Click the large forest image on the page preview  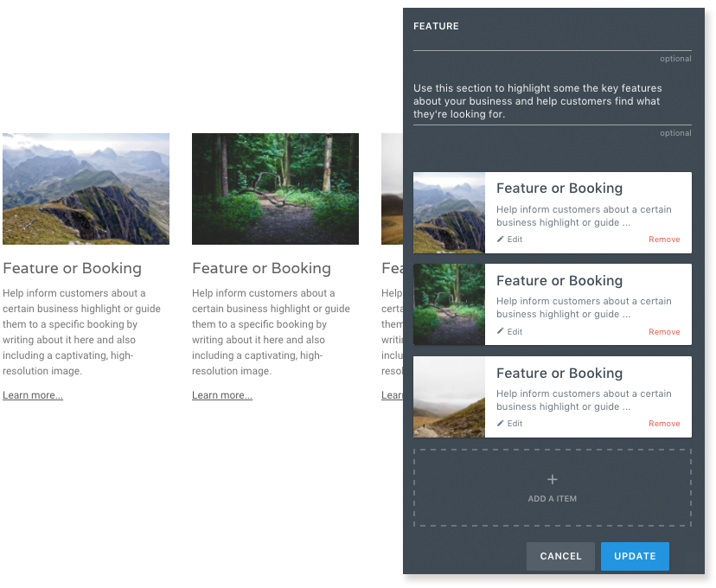coord(275,189)
